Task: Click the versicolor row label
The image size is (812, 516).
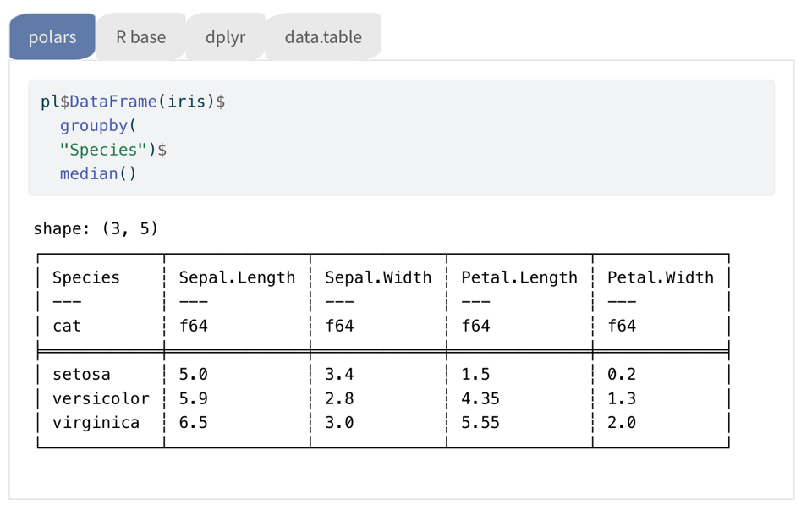Action: (101, 398)
